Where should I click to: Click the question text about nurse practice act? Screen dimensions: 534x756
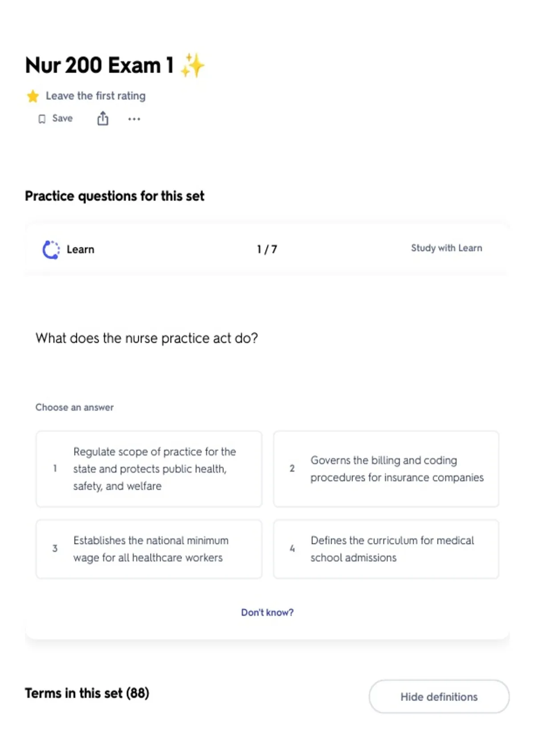click(x=147, y=338)
